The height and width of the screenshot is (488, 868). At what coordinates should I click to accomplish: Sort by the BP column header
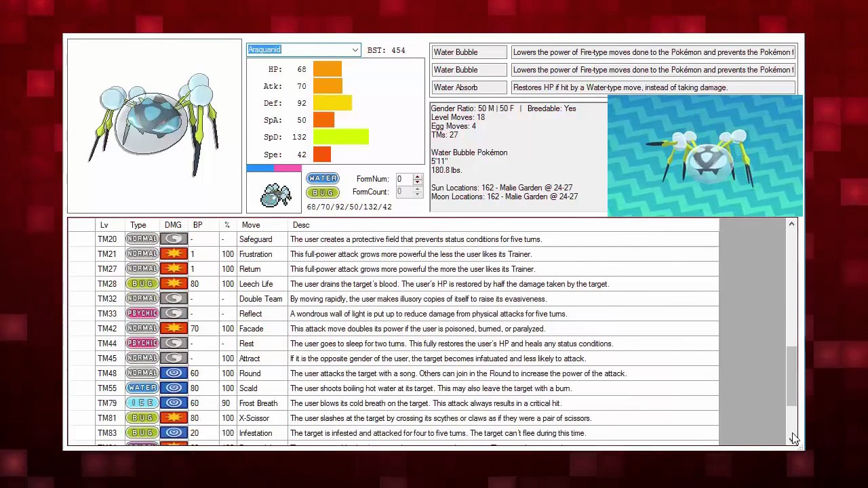pyautogui.click(x=197, y=225)
